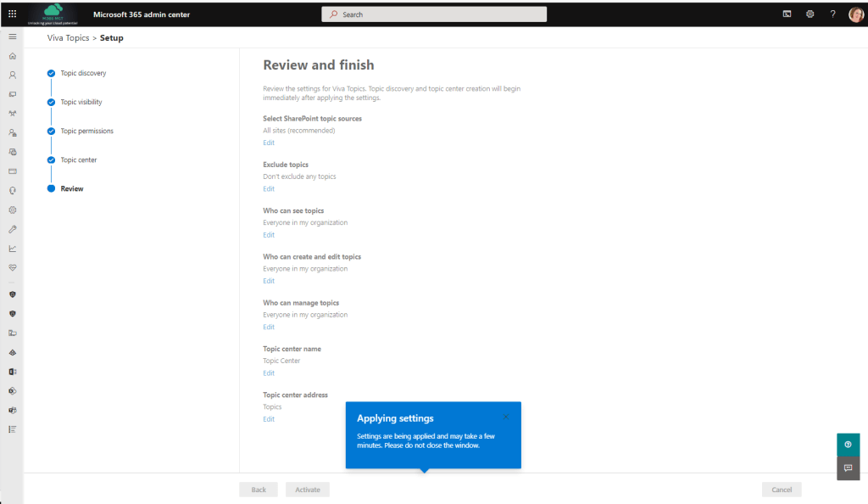Open the app launcher waffle icon

coord(11,13)
